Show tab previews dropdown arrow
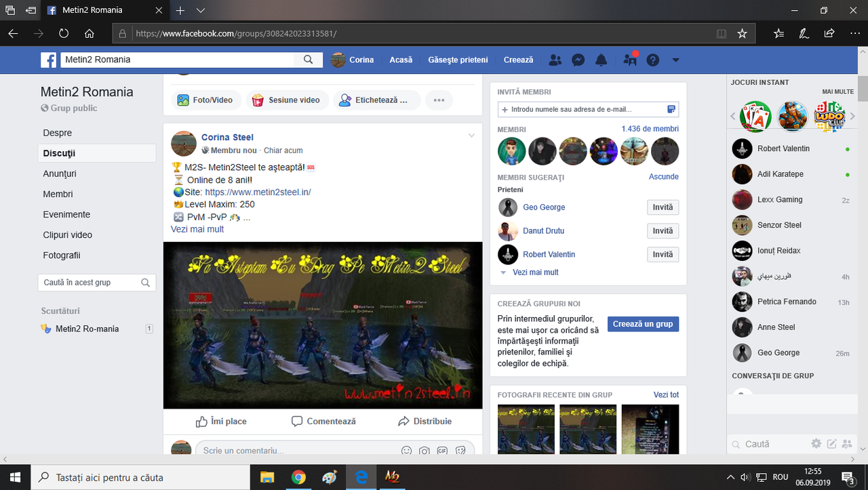Viewport: 868px width, 490px height. (x=201, y=10)
